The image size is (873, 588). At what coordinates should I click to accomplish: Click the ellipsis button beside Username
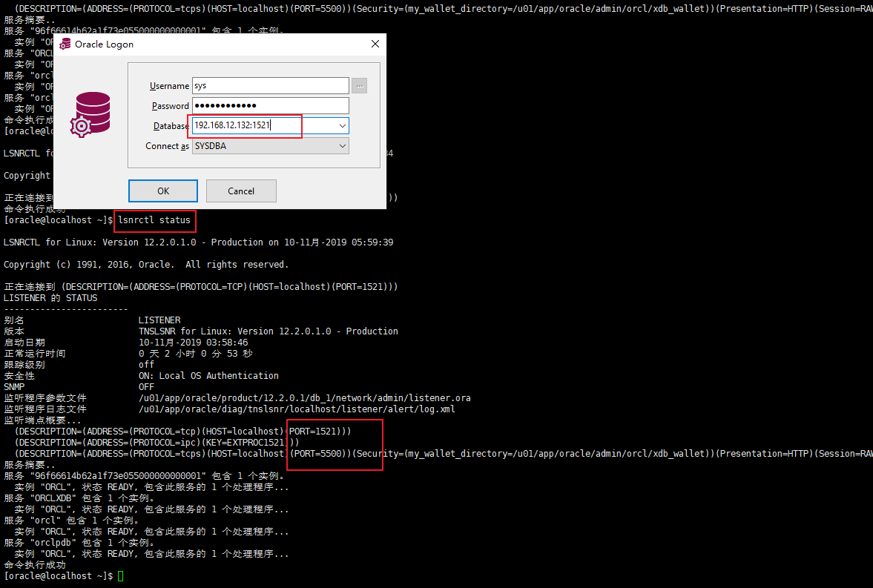(360, 86)
